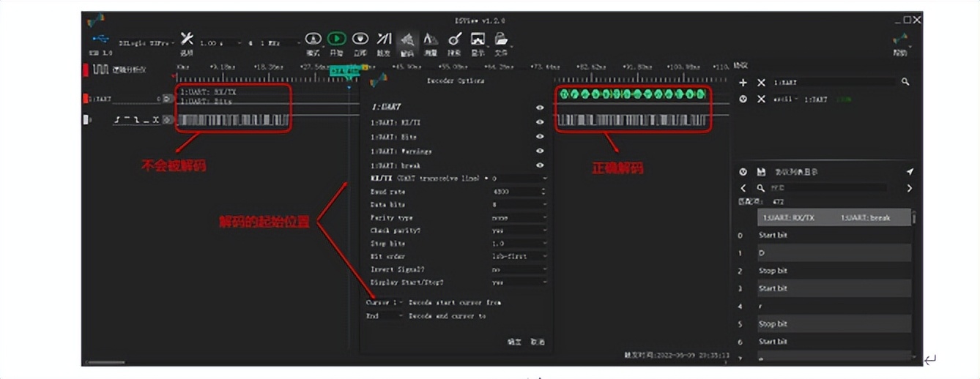980x379 pixels.
Task: Toggle eye visibility of 1:UART header row
Action: coord(540,108)
